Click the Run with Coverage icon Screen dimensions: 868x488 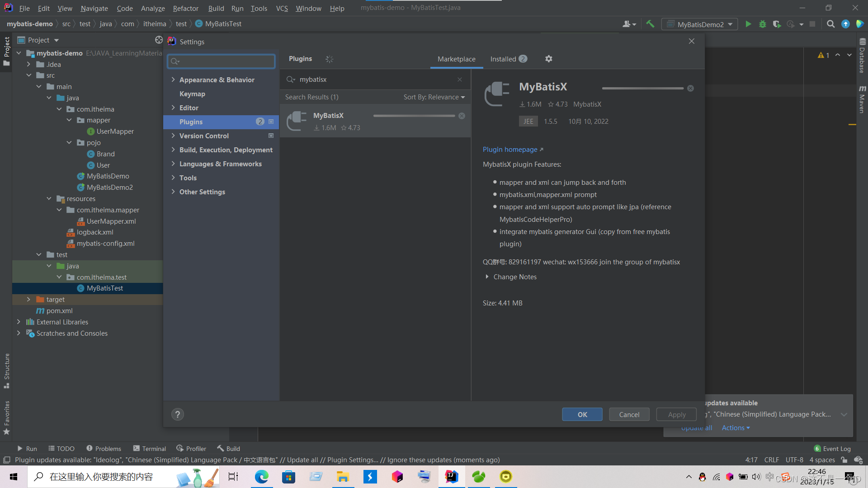777,24
